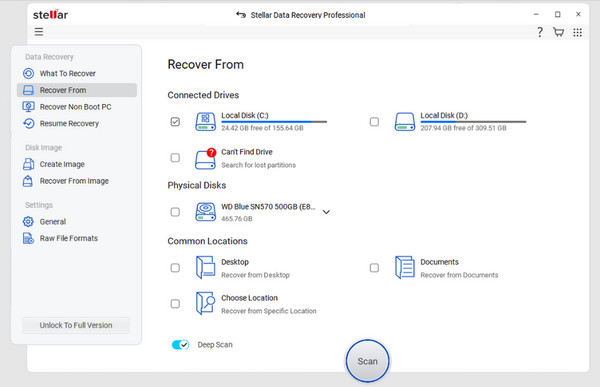Click the Raw File Formats icon

28,238
